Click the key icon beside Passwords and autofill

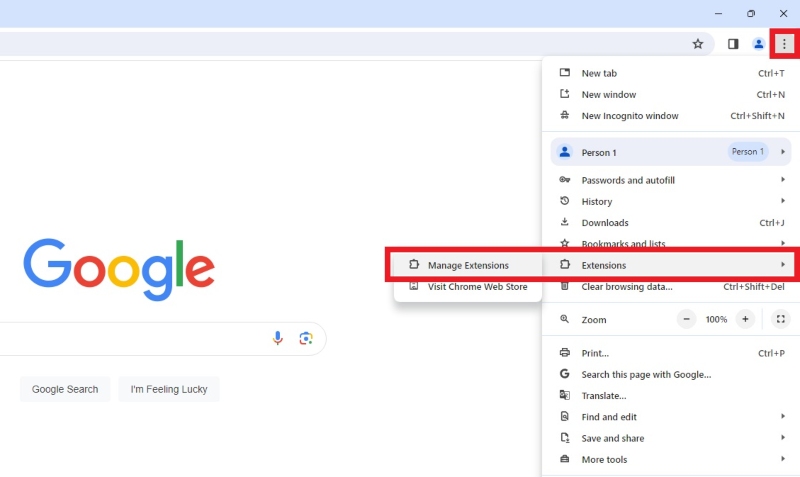coord(564,180)
